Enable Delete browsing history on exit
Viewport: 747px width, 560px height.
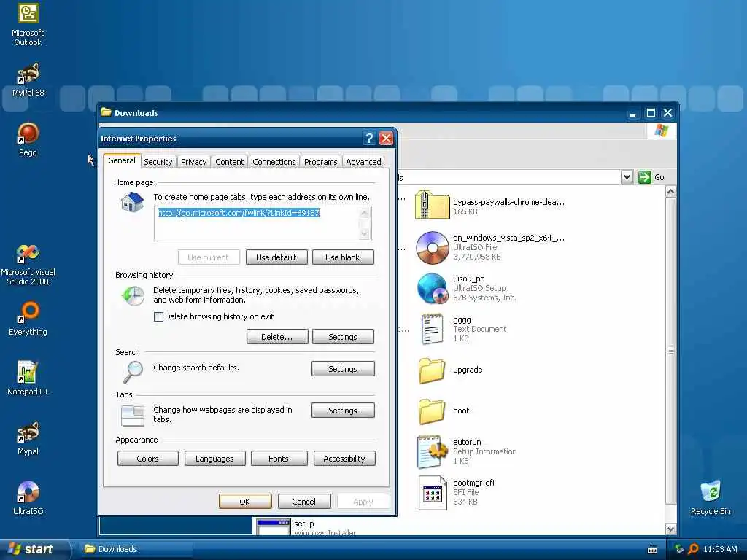(158, 316)
